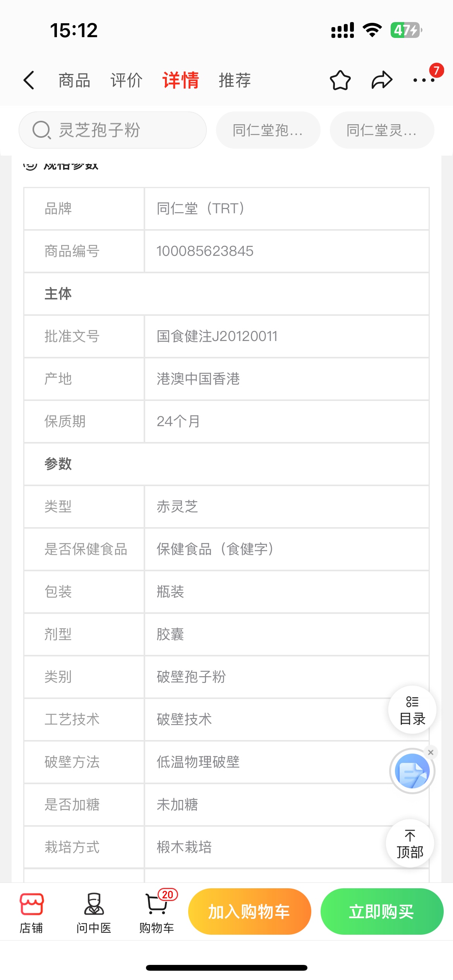This screenshot has height=980, width=453.
Task: Open the 目录 contents floating button
Action: click(x=412, y=710)
